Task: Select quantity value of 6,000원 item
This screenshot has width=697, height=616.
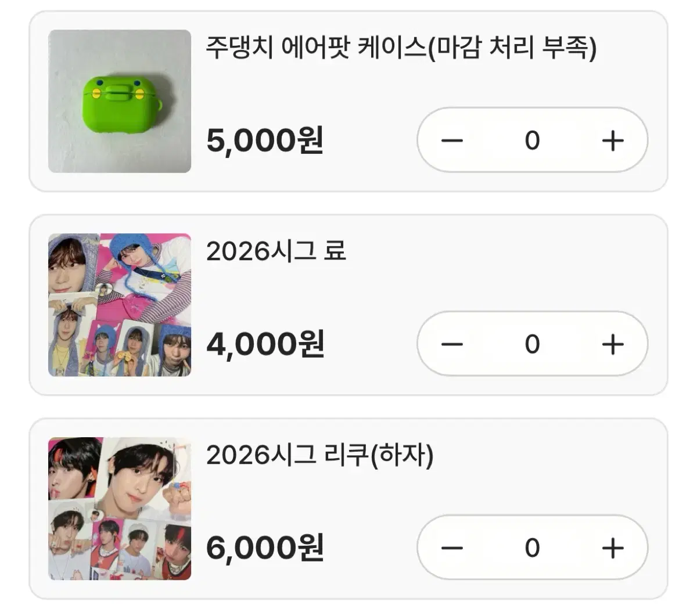Action: pyautogui.click(x=532, y=548)
